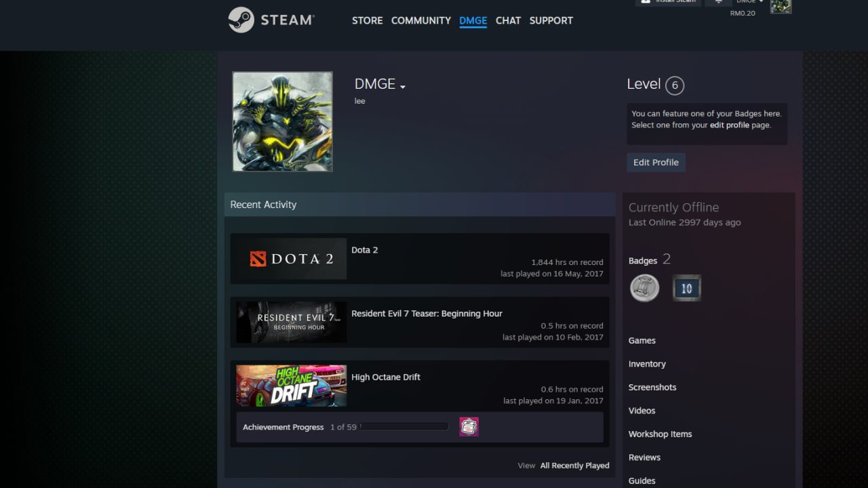The height and width of the screenshot is (488, 868).
Task: Open the 10 games owned badge icon
Action: tap(686, 288)
